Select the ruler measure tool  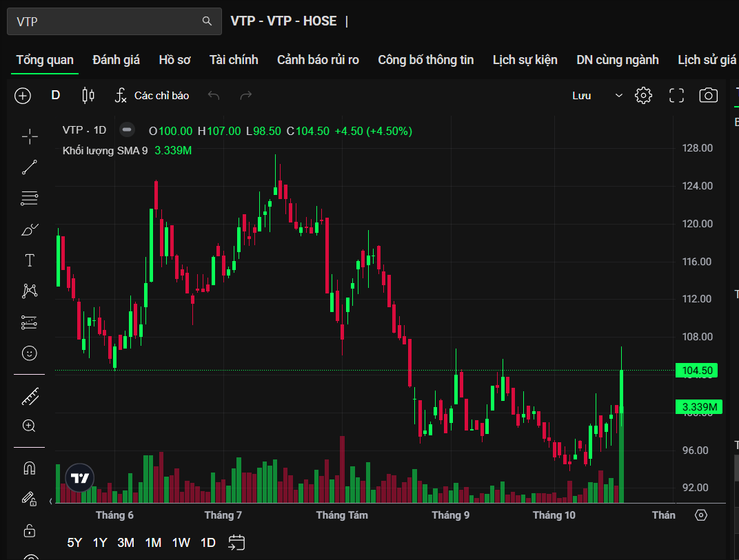30,396
